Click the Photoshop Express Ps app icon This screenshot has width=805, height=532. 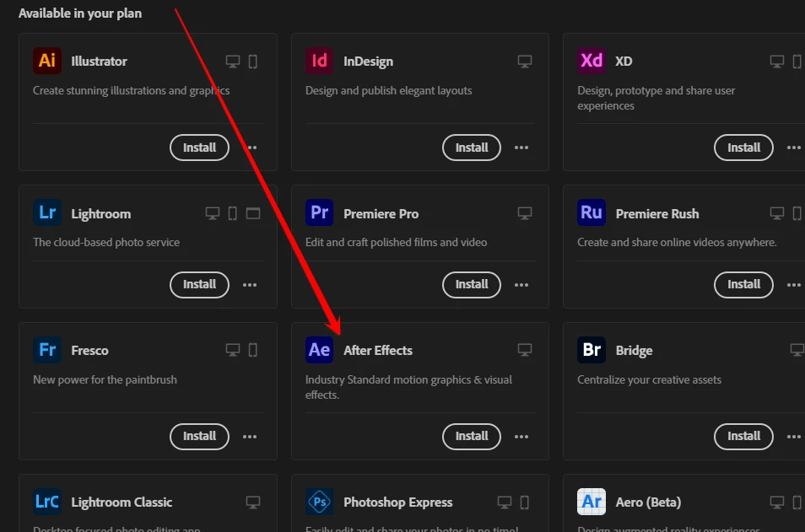click(x=319, y=502)
